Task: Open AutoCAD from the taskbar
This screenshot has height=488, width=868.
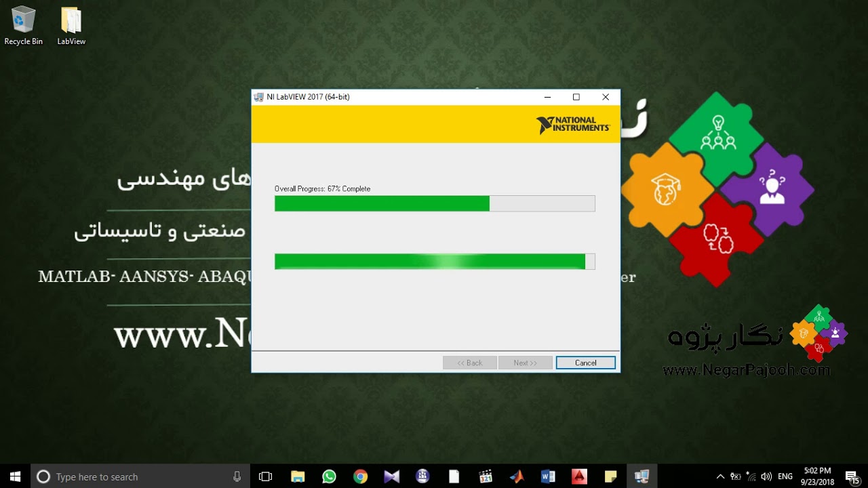Action: coord(579,476)
